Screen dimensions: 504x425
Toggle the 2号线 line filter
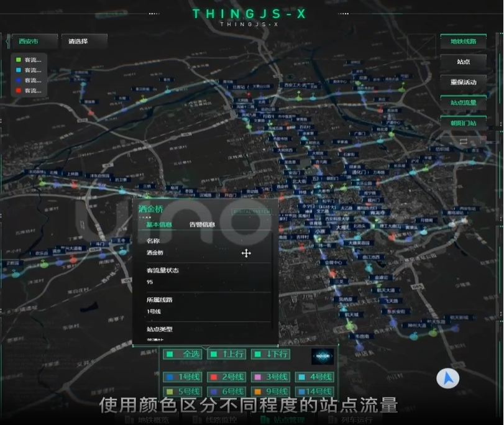[226, 377]
